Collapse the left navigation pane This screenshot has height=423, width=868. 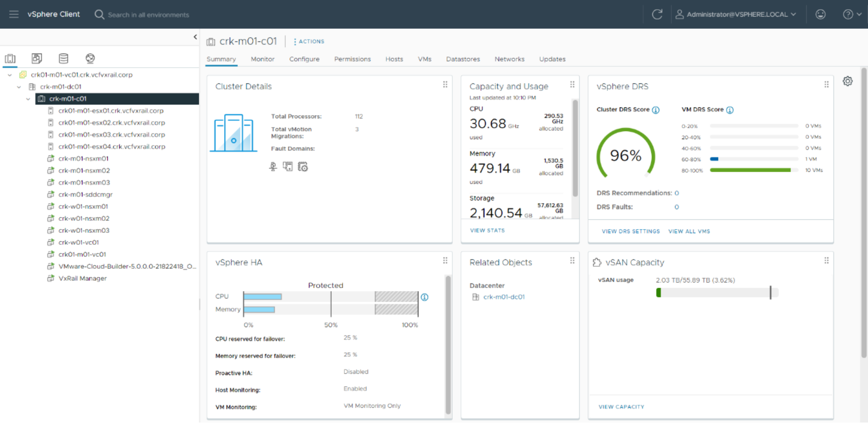[195, 37]
